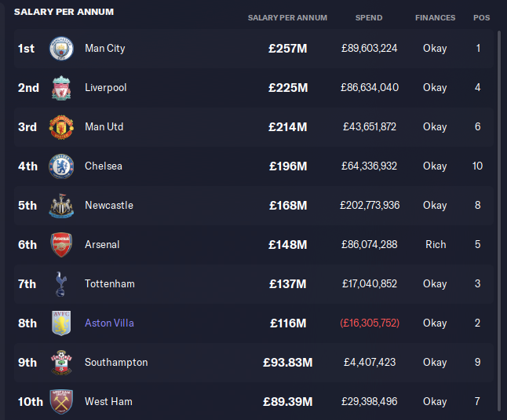Click the Arsenal club badge
Image resolution: width=507 pixels, height=420 pixels.
[x=60, y=245]
